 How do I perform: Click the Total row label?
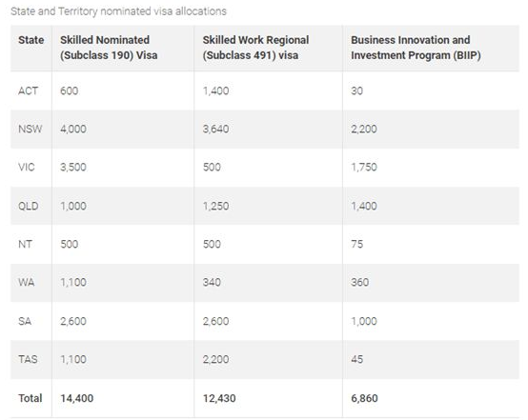tap(30, 398)
